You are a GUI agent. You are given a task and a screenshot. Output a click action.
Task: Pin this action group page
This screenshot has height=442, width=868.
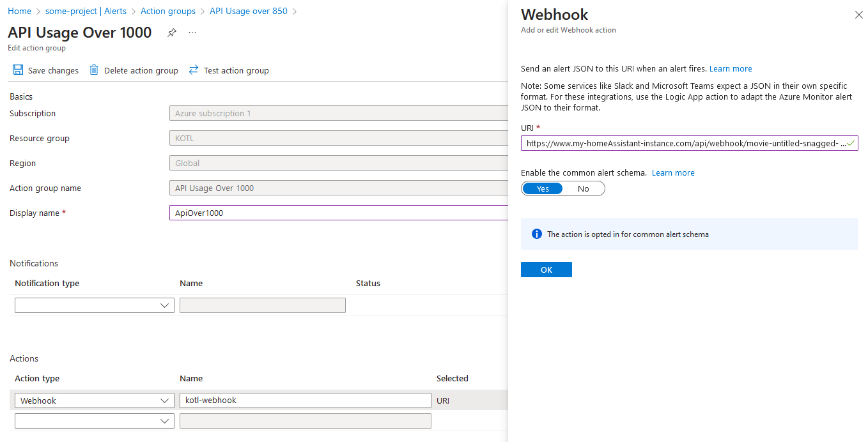(172, 33)
